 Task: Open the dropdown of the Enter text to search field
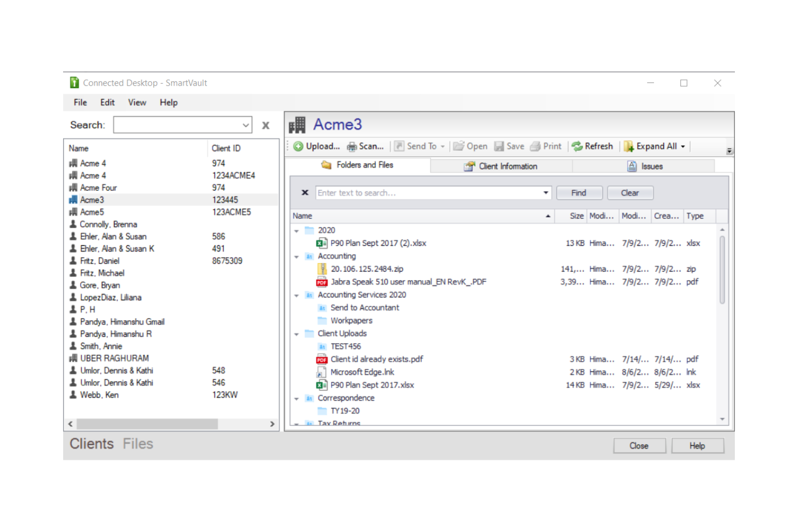546,193
